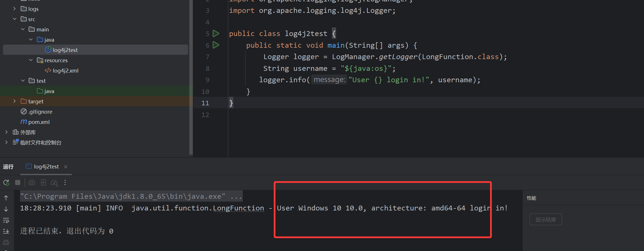Collapse the resources folder
The width and height of the screenshot is (644, 251).
tap(31, 60)
